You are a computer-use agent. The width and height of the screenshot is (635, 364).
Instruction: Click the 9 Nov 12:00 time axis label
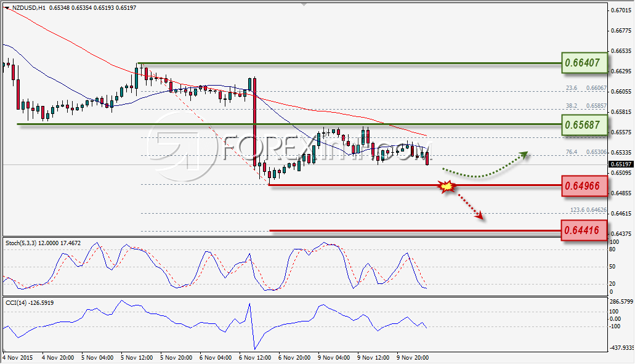373,357
